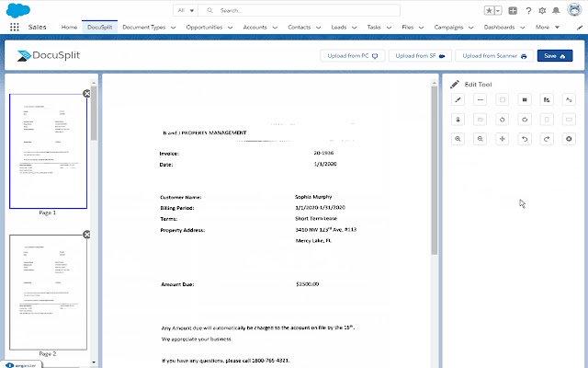Select the filled black rectangle tool
588x368 pixels.
tap(525, 100)
